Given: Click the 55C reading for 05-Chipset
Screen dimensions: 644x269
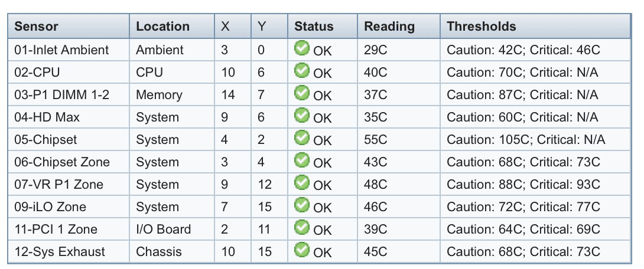Looking at the screenshot, I should coord(375,139).
